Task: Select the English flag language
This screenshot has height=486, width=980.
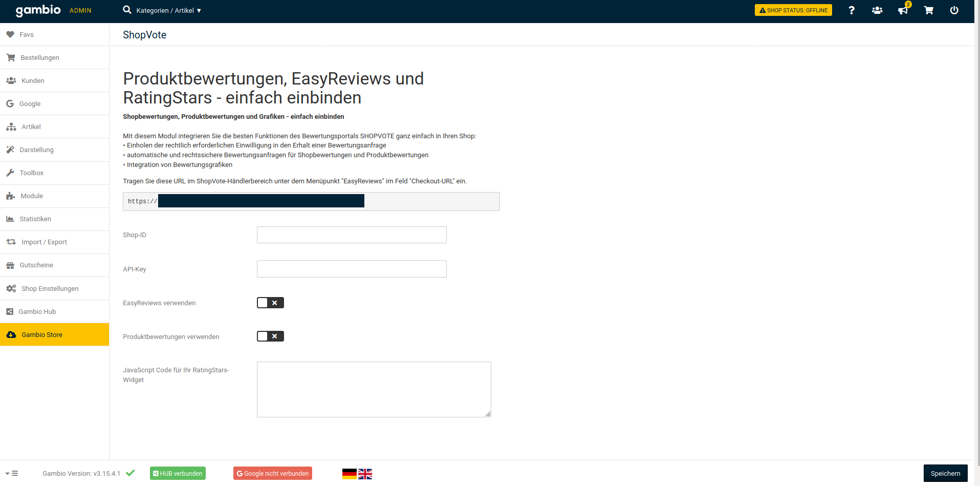Action: 365,474
